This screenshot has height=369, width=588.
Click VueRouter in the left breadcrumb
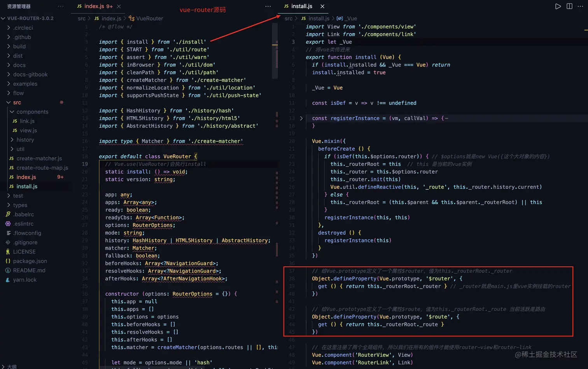[150, 18]
